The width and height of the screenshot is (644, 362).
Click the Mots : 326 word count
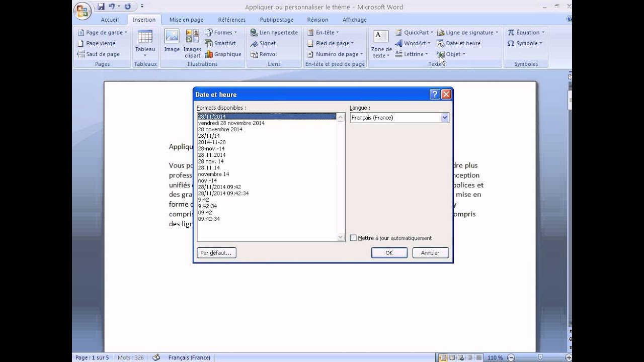[x=131, y=357]
